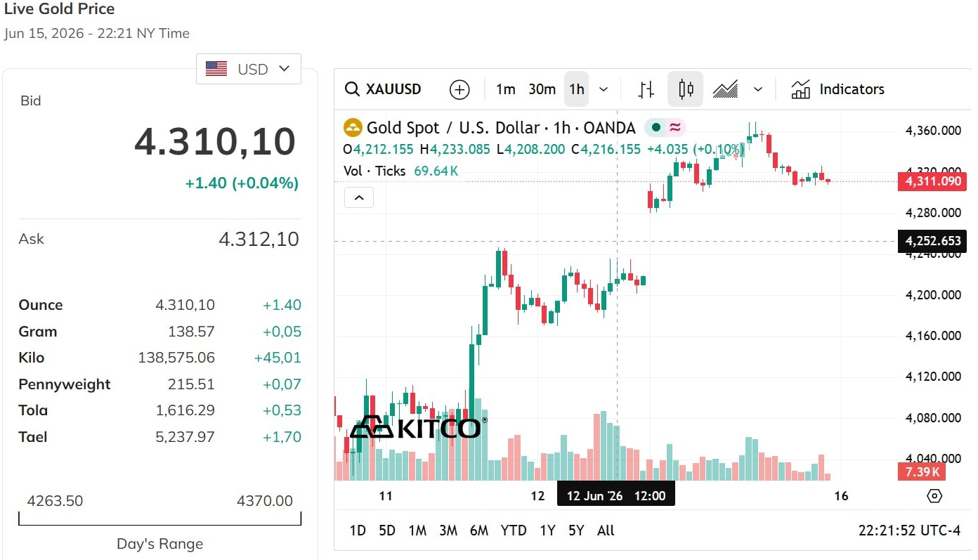978x560 pixels.
Task: Expand the time interval dropdown arrow
Action: click(x=604, y=89)
